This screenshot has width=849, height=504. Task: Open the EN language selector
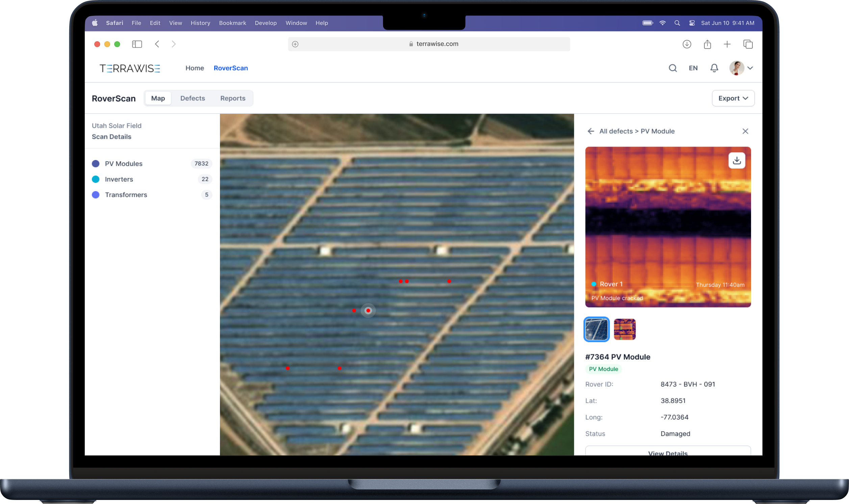point(693,68)
